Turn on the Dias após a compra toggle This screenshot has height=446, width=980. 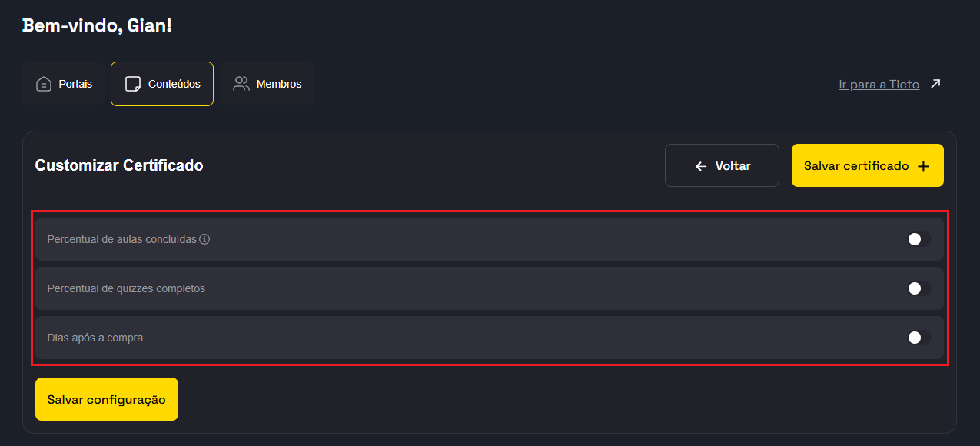pyautogui.click(x=919, y=338)
